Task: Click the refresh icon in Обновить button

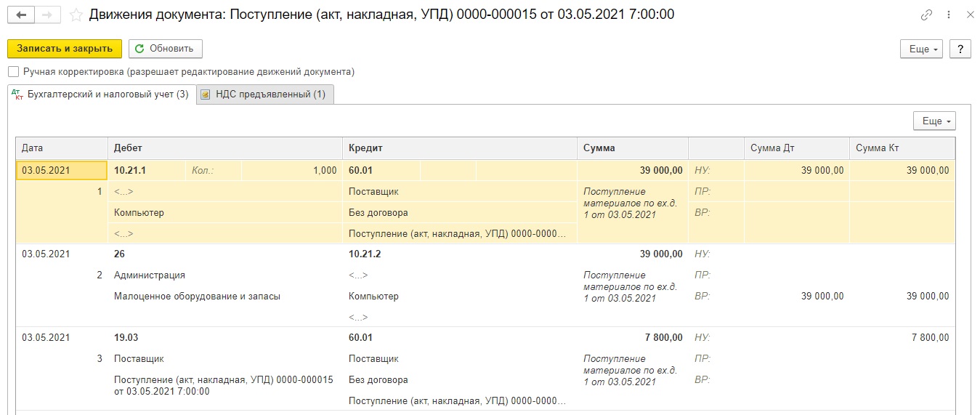Action: click(139, 49)
